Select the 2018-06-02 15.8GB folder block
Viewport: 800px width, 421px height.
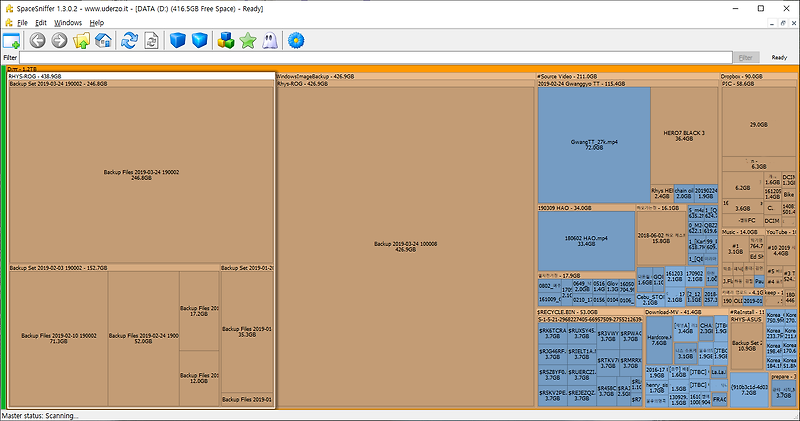click(x=661, y=238)
